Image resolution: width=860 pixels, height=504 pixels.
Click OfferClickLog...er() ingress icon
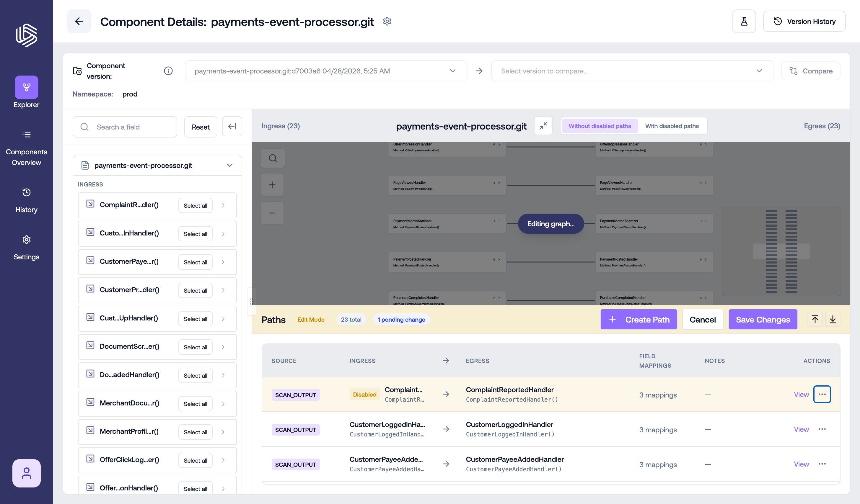point(90,458)
